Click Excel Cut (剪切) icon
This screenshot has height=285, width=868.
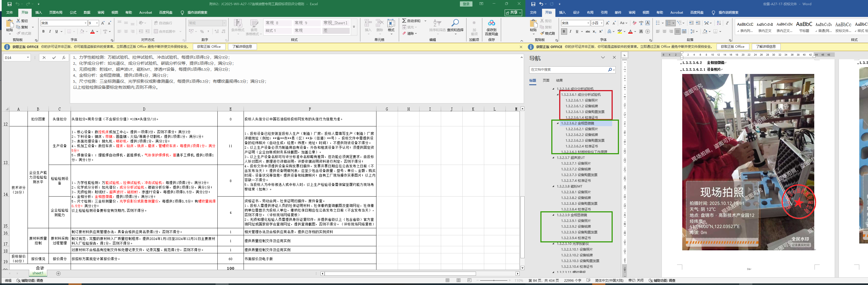tap(18, 21)
